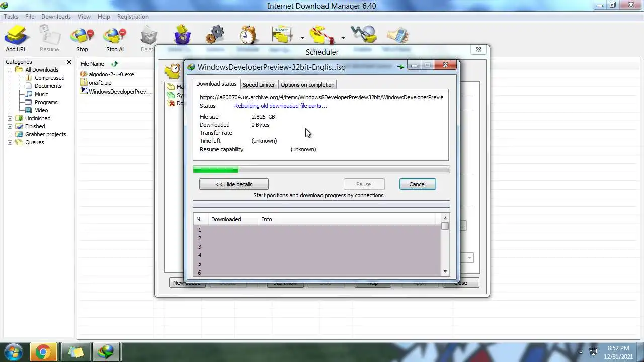Click the IDM taskbar icon
The height and width of the screenshot is (362, 644).
tap(106, 352)
